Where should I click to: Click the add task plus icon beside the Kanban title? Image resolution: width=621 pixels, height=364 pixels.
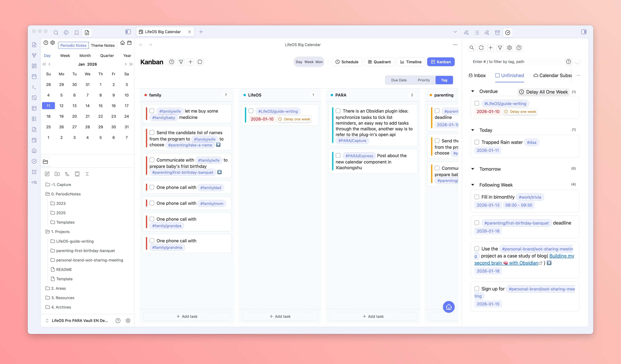click(x=190, y=62)
